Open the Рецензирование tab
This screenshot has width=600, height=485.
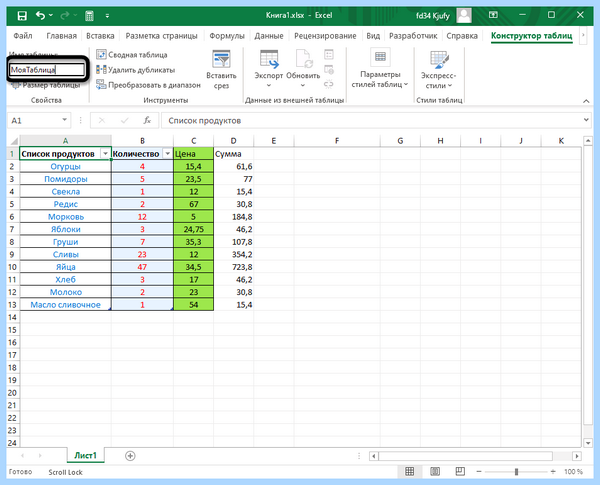click(325, 36)
